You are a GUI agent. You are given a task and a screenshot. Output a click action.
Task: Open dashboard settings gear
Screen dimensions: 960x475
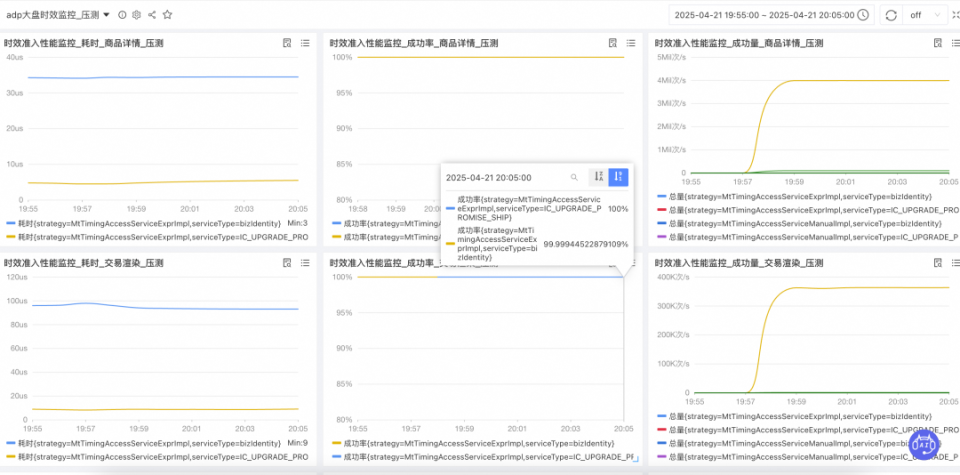click(137, 15)
